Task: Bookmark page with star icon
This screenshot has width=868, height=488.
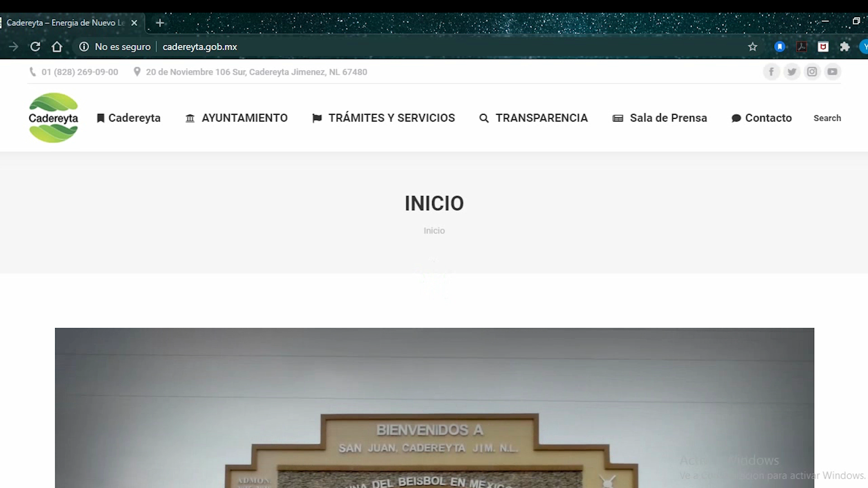Action: (x=752, y=47)
